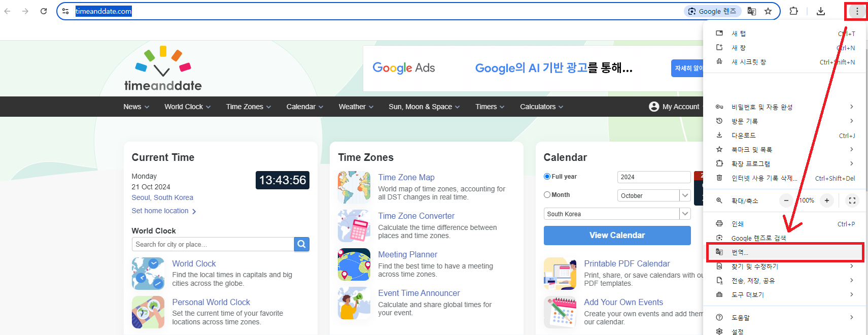The image size is (868, 335).
Task: Go back using browser back arrow
Action: [7, 11]
